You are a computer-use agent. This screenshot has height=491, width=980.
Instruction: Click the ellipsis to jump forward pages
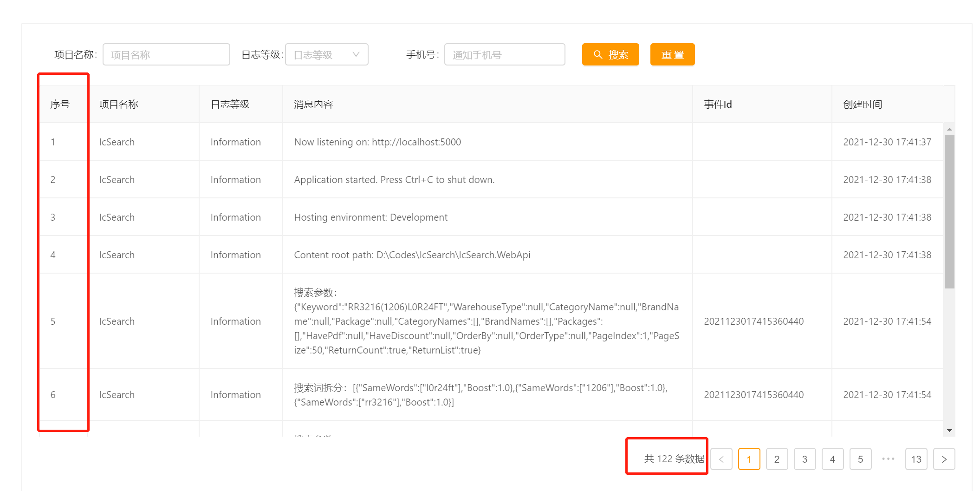888,459
